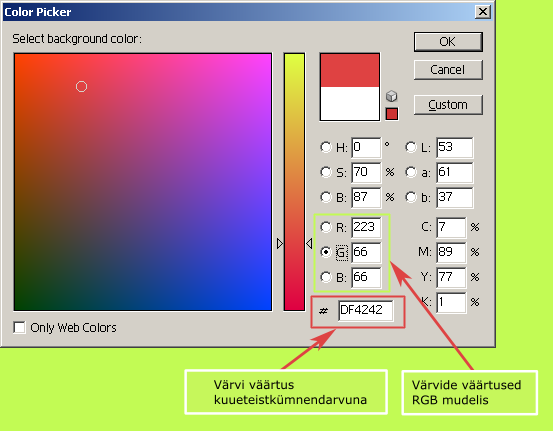Click the Y yellow field showing 77

click(x=451, y=278)
